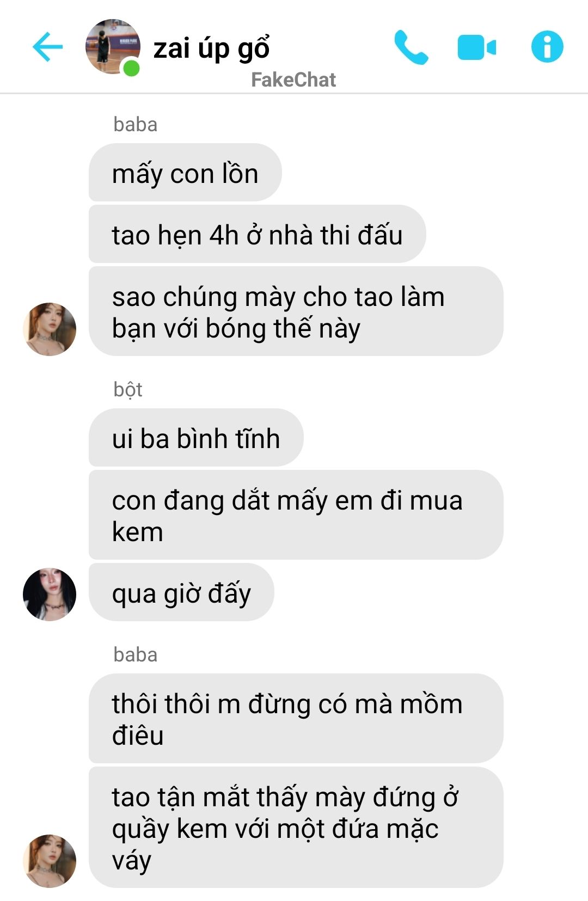Select the 'tao hẹn 4h ở nhà thi đấu' message
Image resolution: width=588 pixels, height=901 pixels.
click(257, 234)
